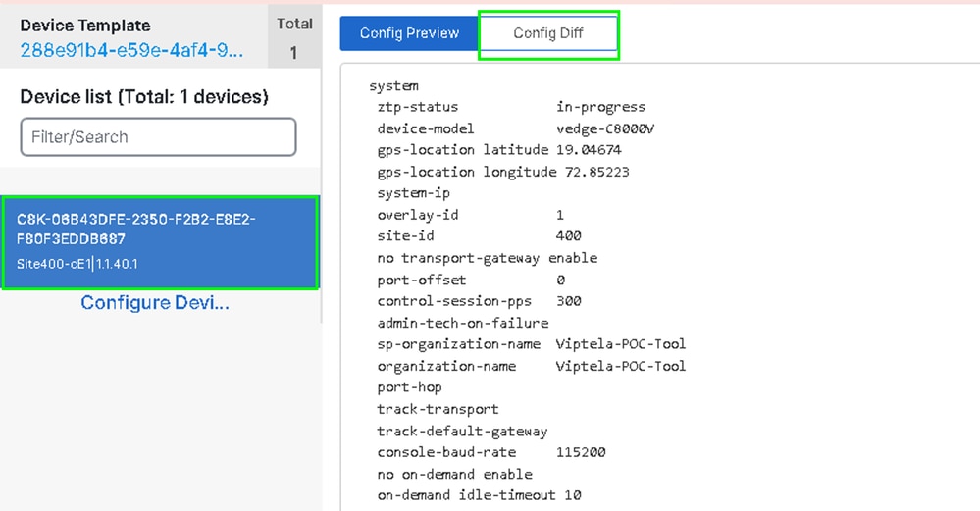The width and height of the screenshot is (980, 511).
Task: Open device template link 288e91b4-e59e-4af4-9...
Action: coord(131,51)
